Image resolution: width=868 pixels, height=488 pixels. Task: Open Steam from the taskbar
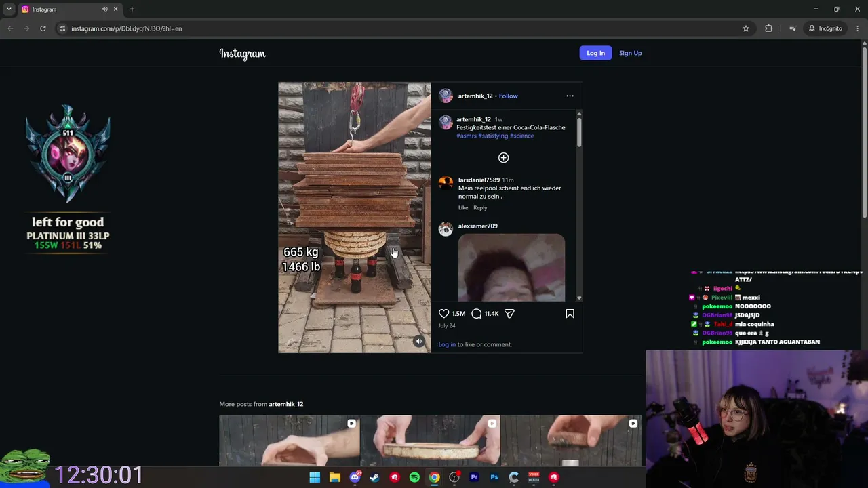(x=374, y=477)
